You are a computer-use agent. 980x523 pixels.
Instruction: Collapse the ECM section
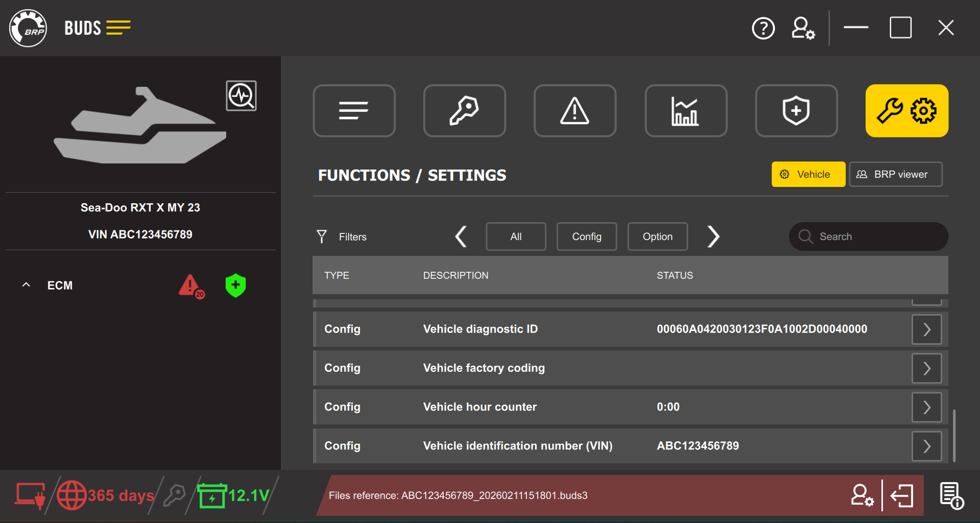26,285
